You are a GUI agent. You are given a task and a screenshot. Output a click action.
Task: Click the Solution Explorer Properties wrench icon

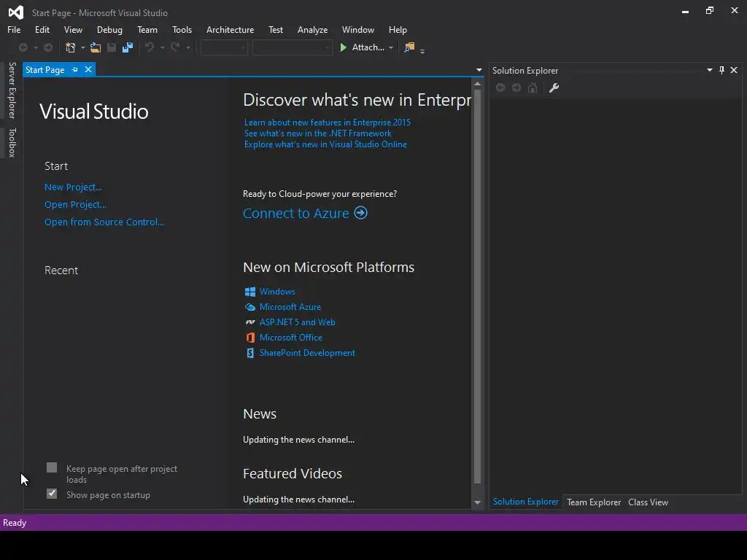point(554,88)
